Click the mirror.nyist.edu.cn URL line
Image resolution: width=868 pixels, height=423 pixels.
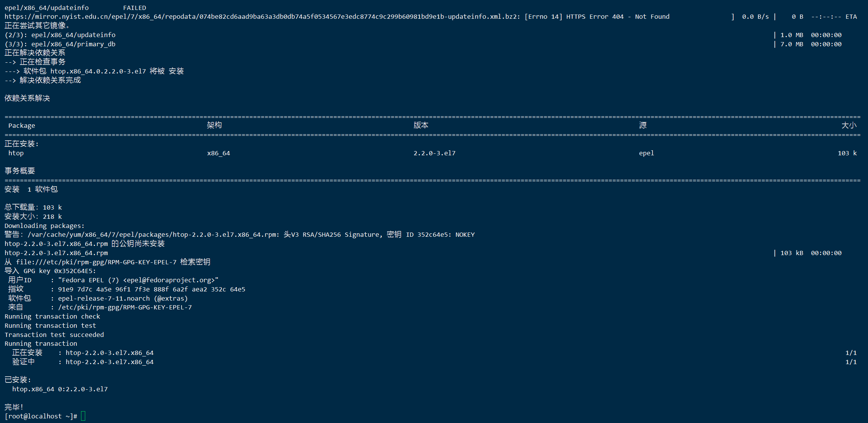coord(337,17)
